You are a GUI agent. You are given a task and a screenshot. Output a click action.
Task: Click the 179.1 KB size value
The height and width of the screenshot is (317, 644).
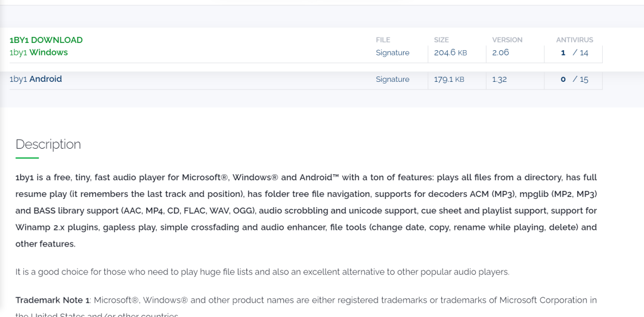click(x=450, y=79)
